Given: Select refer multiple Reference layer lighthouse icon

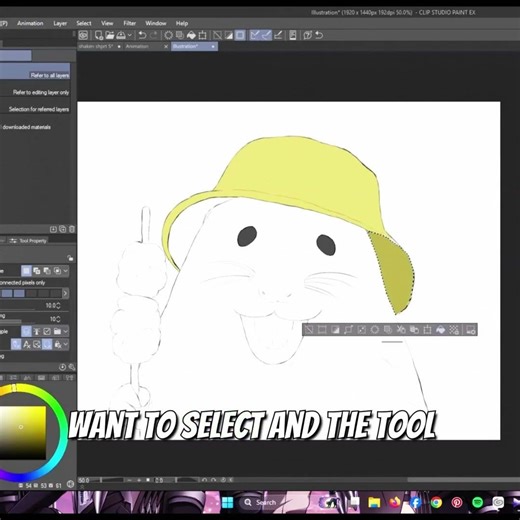Looking at the screenshot, I should pyautogui.click(x=37, y=331).
